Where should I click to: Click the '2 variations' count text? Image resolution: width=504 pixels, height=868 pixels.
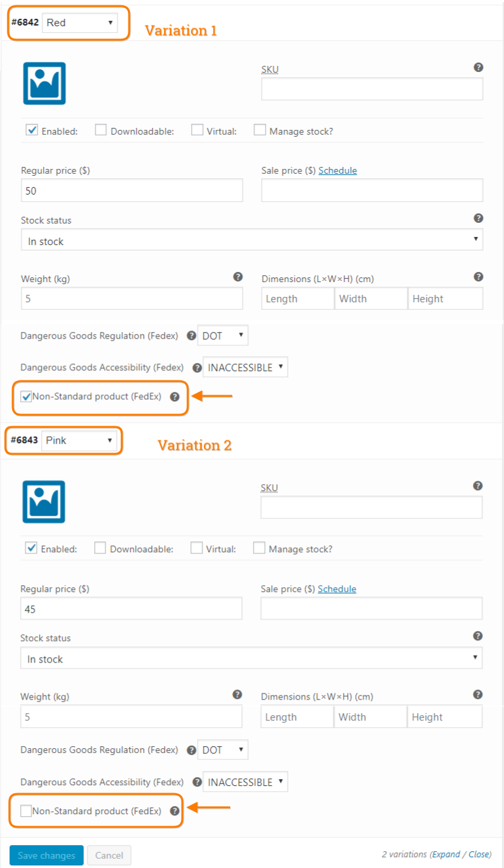(x=404, y=854)
